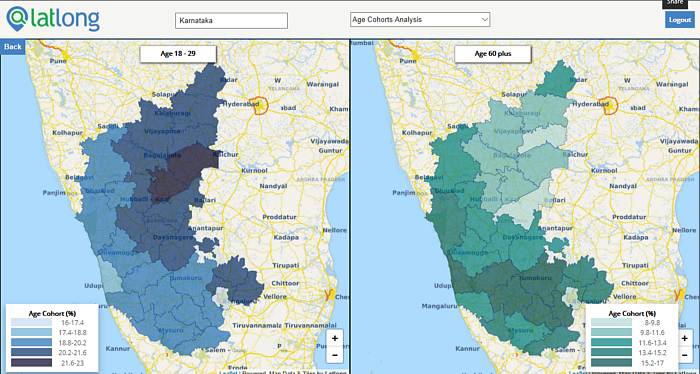The image size is (700, 374).
Task: Click Nellore label on the left map
Action: coord(336,230)
